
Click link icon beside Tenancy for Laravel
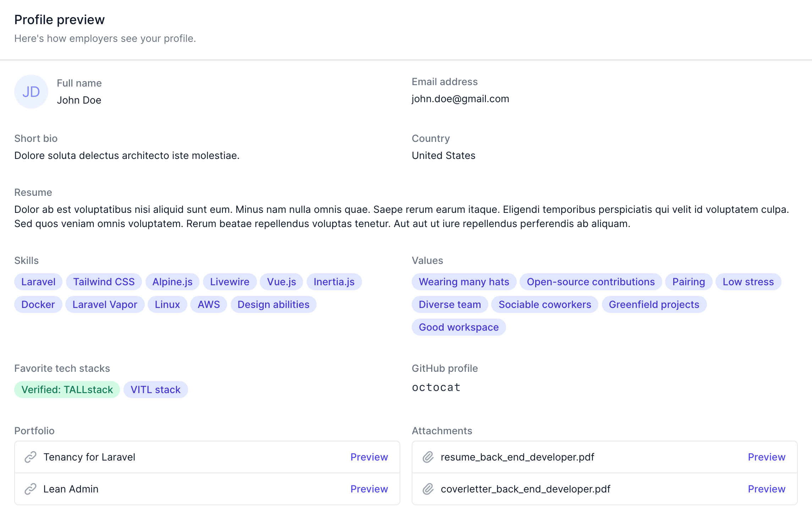click(x=31, y=457)
